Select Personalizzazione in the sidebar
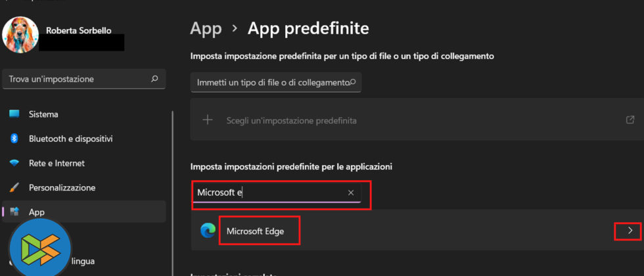This screenshot has width=644, height=276. click(x=62, y=187)
